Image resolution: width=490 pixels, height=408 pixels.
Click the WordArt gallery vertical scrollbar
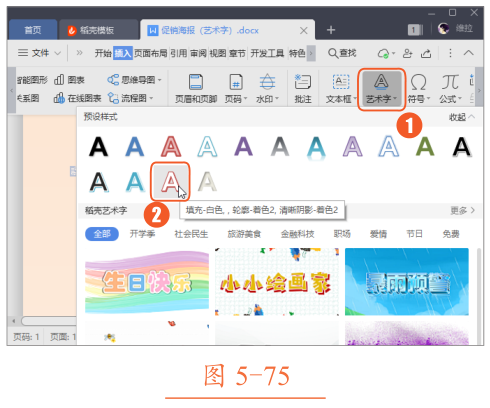(x=479, y=296)
